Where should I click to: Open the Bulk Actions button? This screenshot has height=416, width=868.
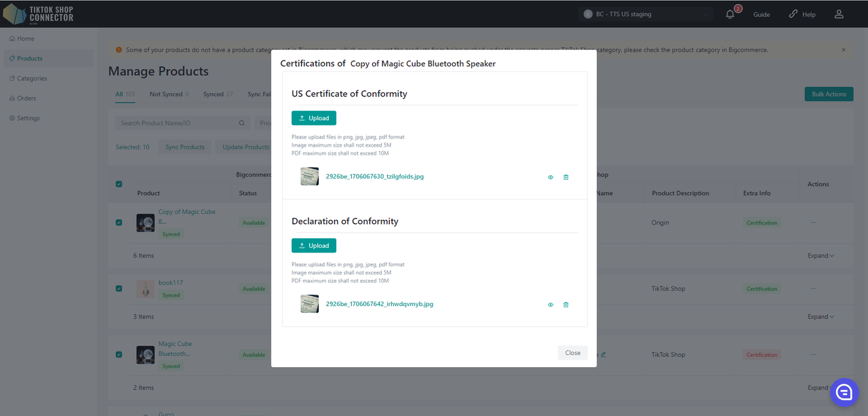click(829, 94)
